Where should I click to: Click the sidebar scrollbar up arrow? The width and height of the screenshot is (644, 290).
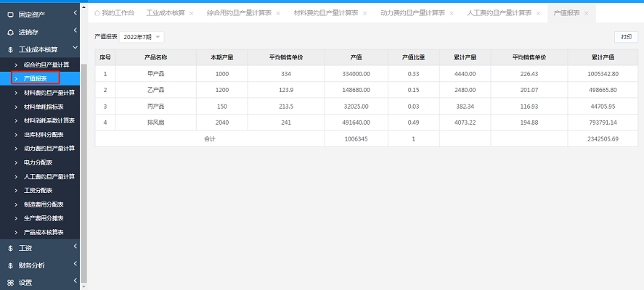[83, 7]
